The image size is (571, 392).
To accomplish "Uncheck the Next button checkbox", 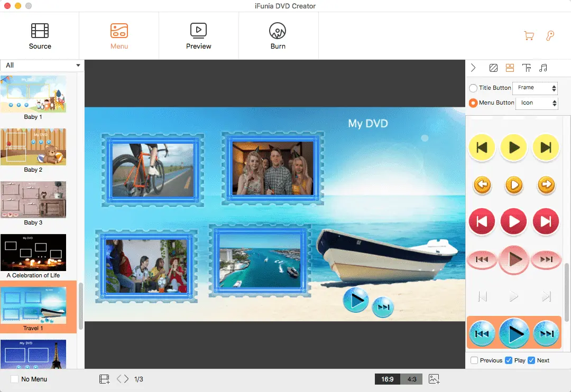I will tap(531, 360).
